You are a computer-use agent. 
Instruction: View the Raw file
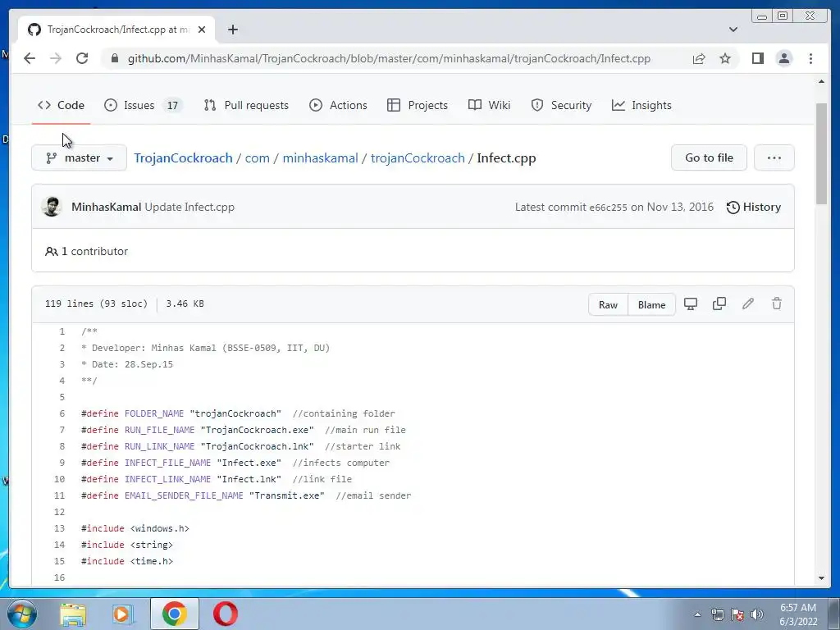coord(608,304)
